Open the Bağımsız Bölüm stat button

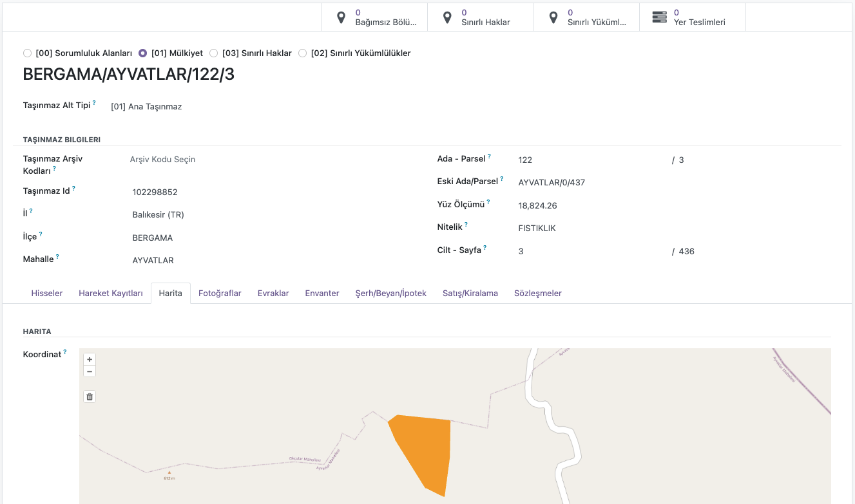[374, 17]
